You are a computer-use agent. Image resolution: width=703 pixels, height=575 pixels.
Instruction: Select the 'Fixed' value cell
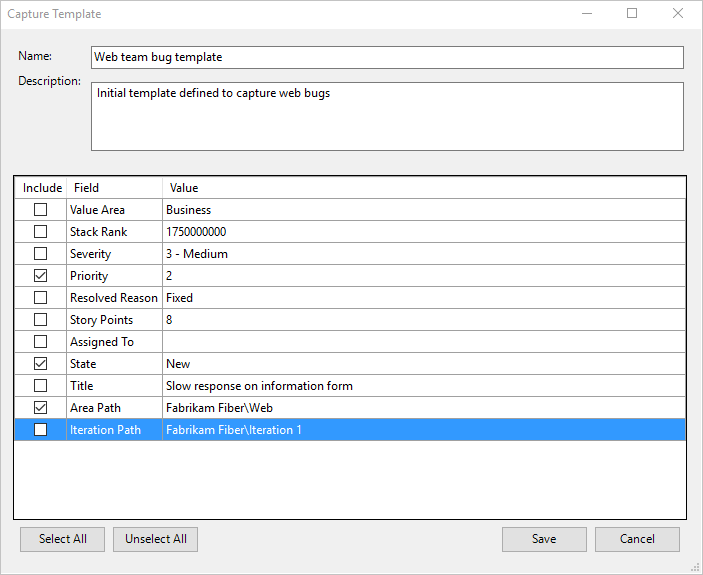click(424, 297)
